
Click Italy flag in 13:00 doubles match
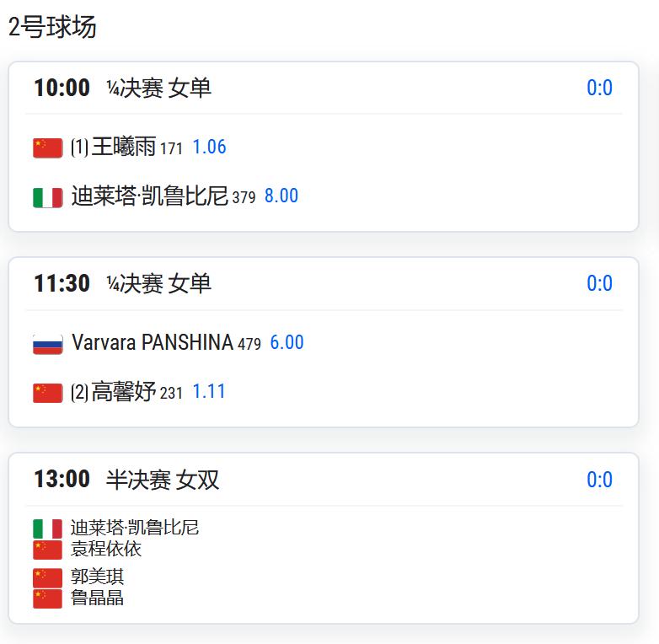(x=47, y=529)
